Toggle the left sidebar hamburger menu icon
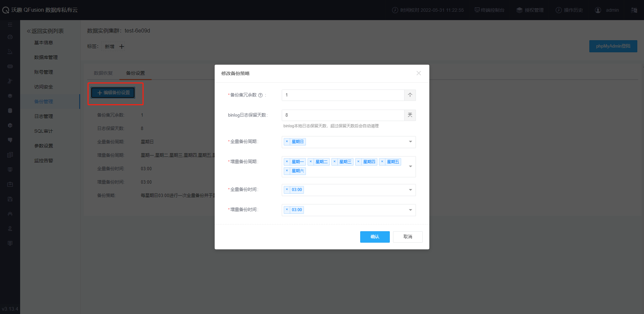The width and height of the screenshot is (644, 314). [10, 25]
